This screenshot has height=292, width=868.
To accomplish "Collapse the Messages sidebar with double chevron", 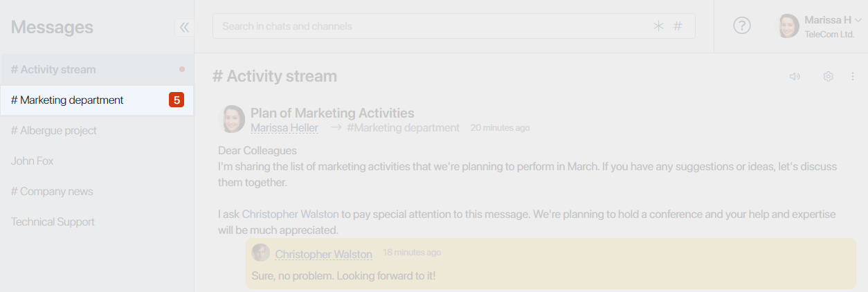I will (x=184, y=28).
